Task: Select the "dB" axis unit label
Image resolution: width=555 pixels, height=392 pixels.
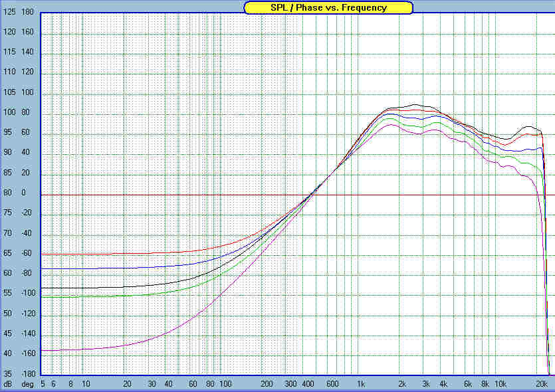Action: [7, 384]
